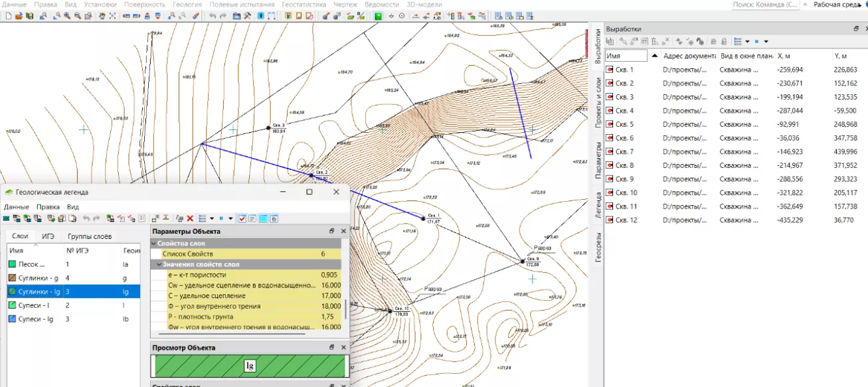The width and height of the screenshot is (868, 387).
Task: Click the green Песок layer color swatch
Action: (x=12, y=265)
